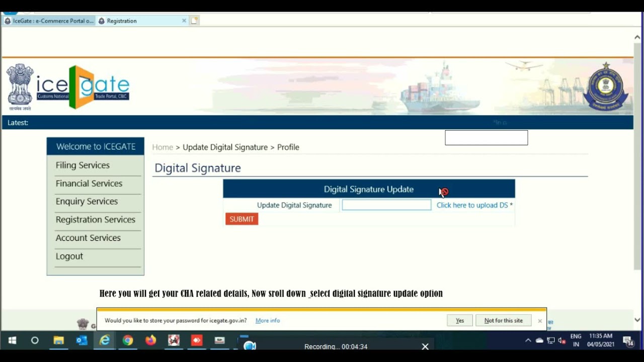
Task: Click the Update Digital Signature breadcrumb
Action: click(x=225, y=147)
